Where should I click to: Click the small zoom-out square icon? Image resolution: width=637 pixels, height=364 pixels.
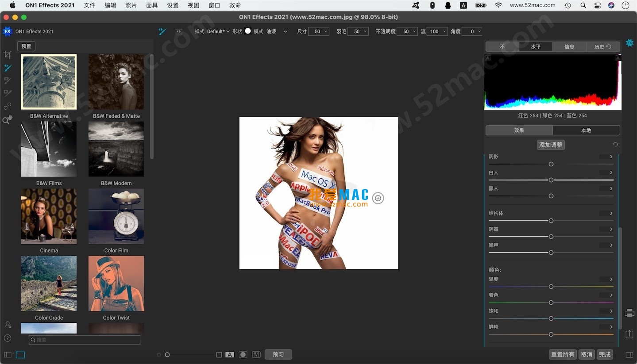(x=159, y=355)
